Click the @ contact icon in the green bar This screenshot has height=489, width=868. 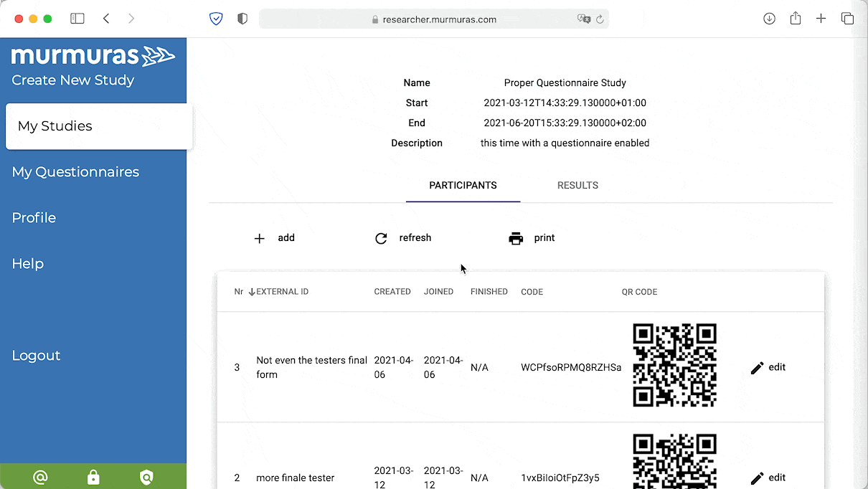(x=40, y=477)
